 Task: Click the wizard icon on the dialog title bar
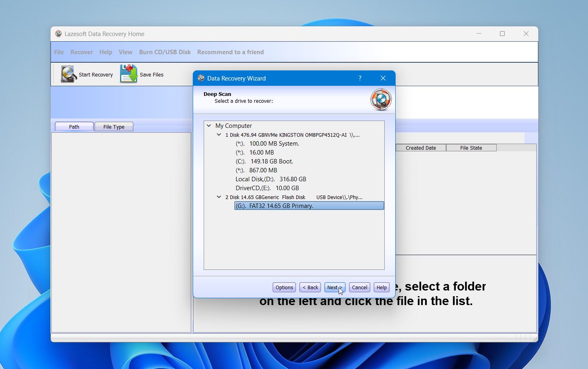[x=201, y=78]
